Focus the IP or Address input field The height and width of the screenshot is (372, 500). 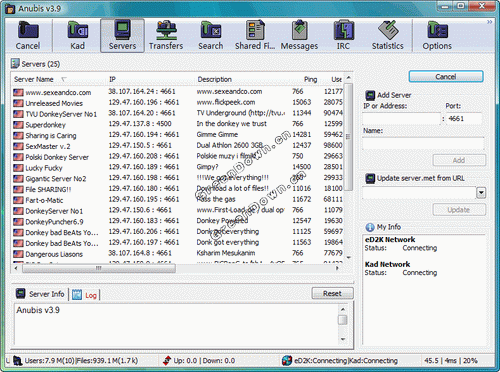[x=401, y=118]
